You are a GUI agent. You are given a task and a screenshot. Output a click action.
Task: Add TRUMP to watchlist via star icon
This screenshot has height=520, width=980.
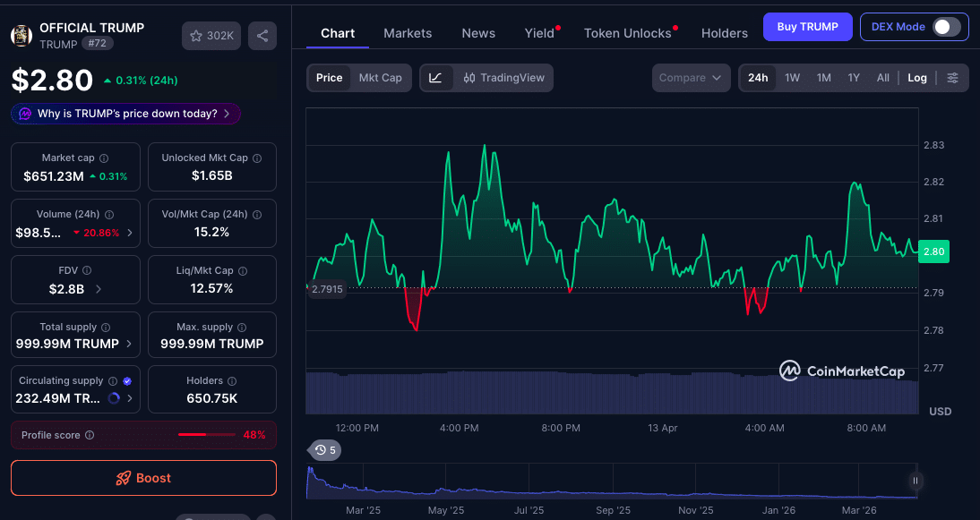point(198,36)
